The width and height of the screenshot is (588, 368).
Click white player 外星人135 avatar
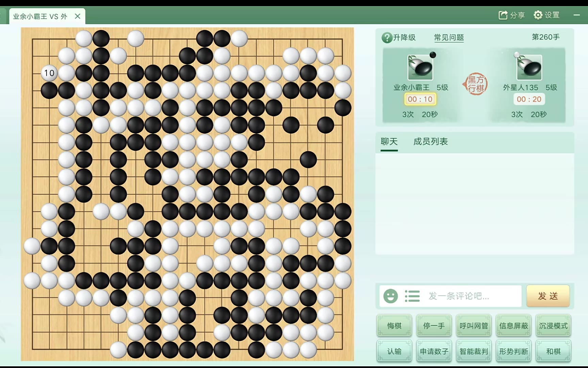click(x=529, y=67)
